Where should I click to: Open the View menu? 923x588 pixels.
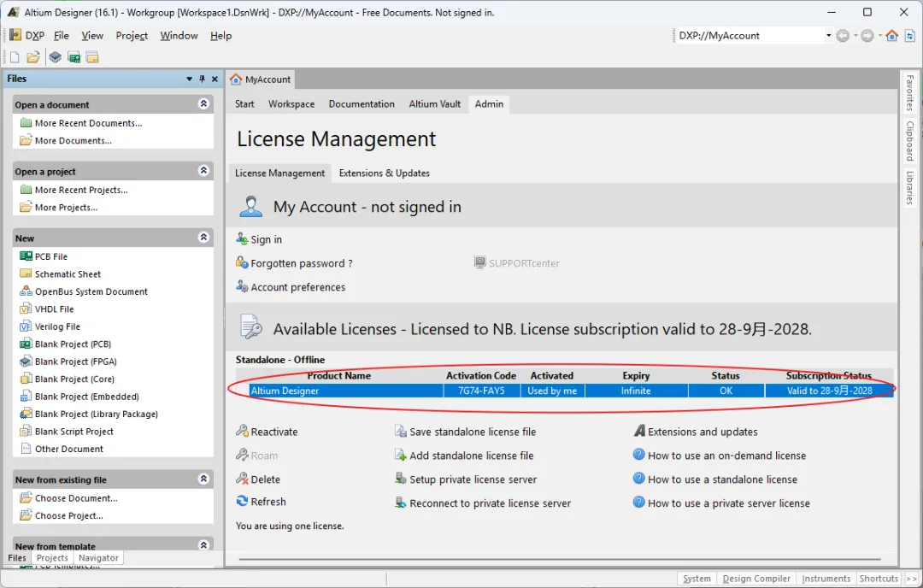tap(92, 35)
